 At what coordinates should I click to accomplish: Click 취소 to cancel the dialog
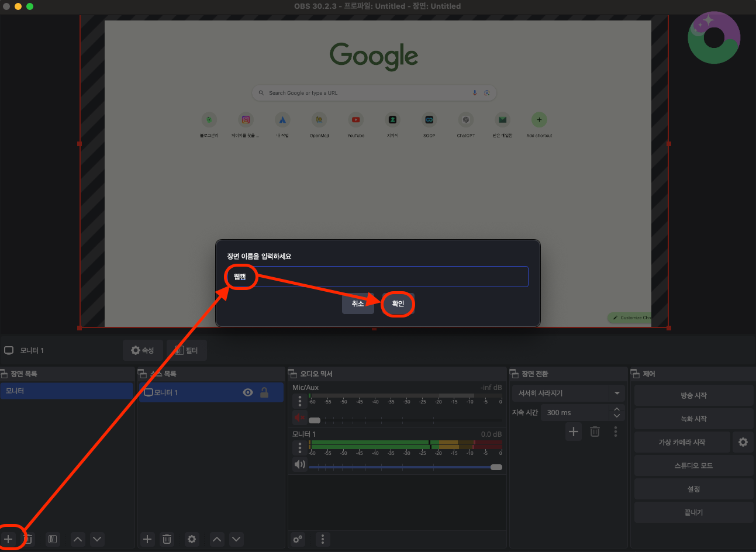pyautogui.click(x=358, y=303)
